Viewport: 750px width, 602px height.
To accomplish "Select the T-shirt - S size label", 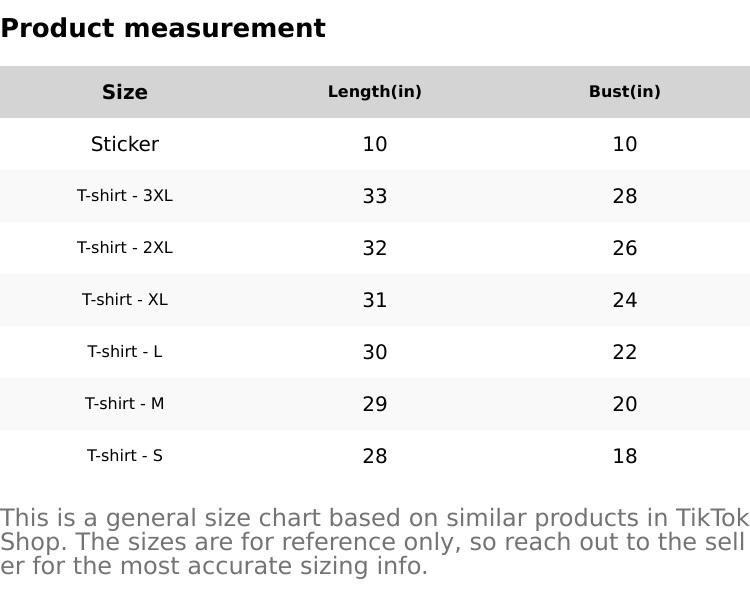I will click(125, 456).
